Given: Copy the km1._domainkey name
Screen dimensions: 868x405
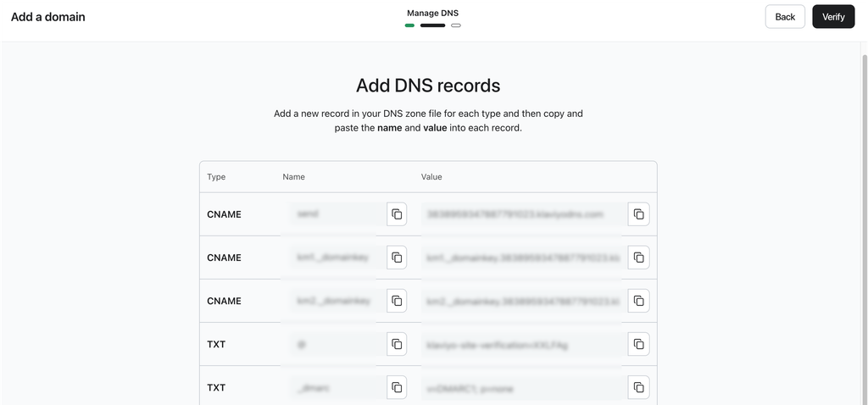Looking at the screenshot, I should point(397,258).
